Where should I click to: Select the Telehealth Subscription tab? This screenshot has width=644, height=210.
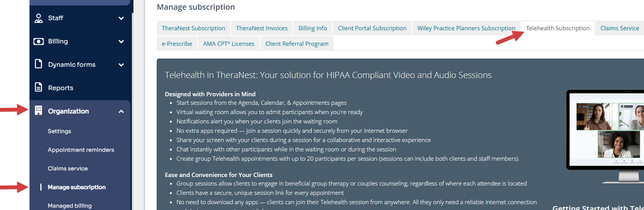(x=557, y=28)
